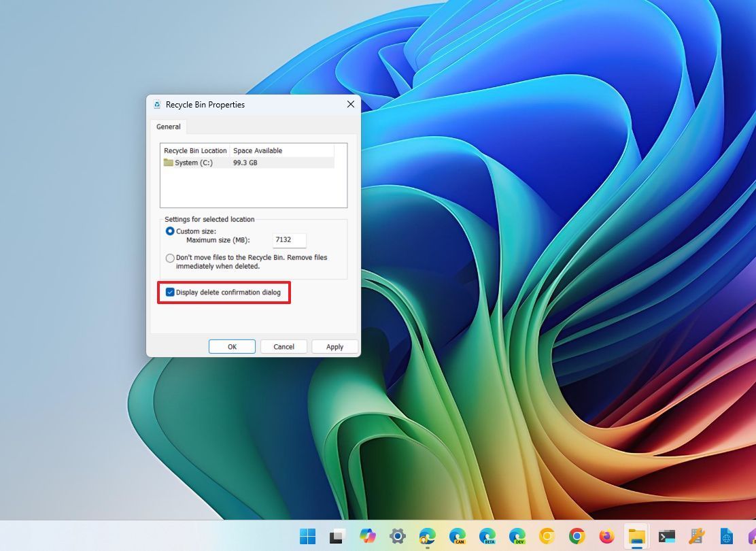Edit the Maximum size (MB) field
The height and width of the screenshot is (551, 756).
click(288, 239)
